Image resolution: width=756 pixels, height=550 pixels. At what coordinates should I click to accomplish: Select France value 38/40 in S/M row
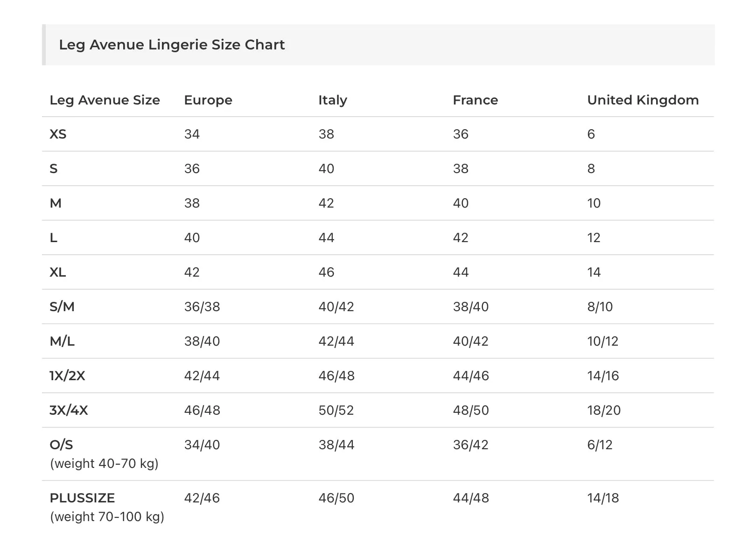click(471, 307)
